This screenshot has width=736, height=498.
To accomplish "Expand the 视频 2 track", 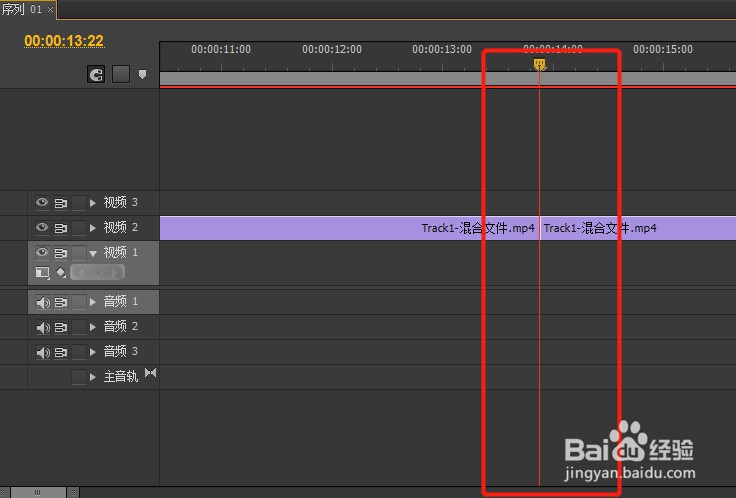I will tap(92, 228).
